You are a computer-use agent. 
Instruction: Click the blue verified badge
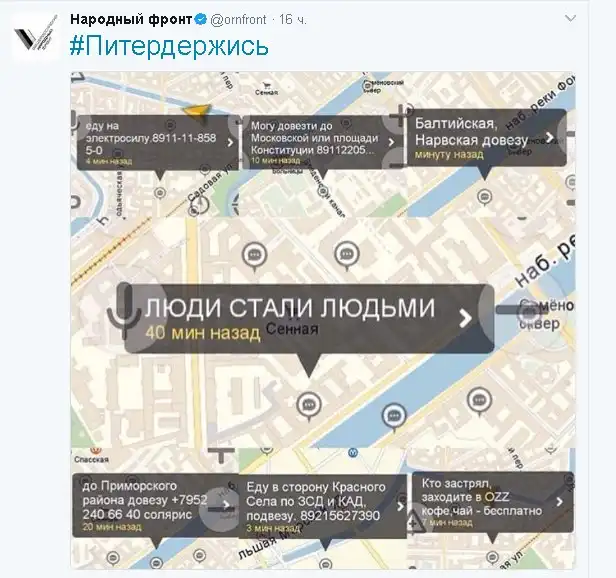pos(200,21)
